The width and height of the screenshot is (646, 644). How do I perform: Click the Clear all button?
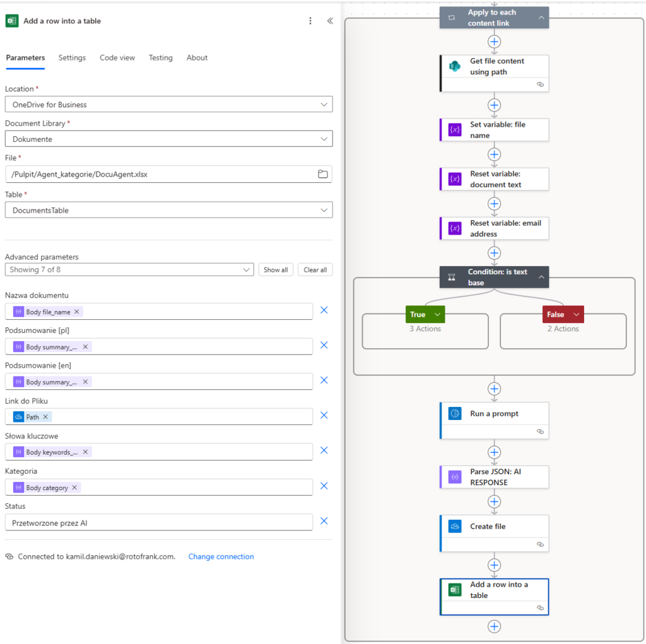pyautogui.click(x=315, y=270)
